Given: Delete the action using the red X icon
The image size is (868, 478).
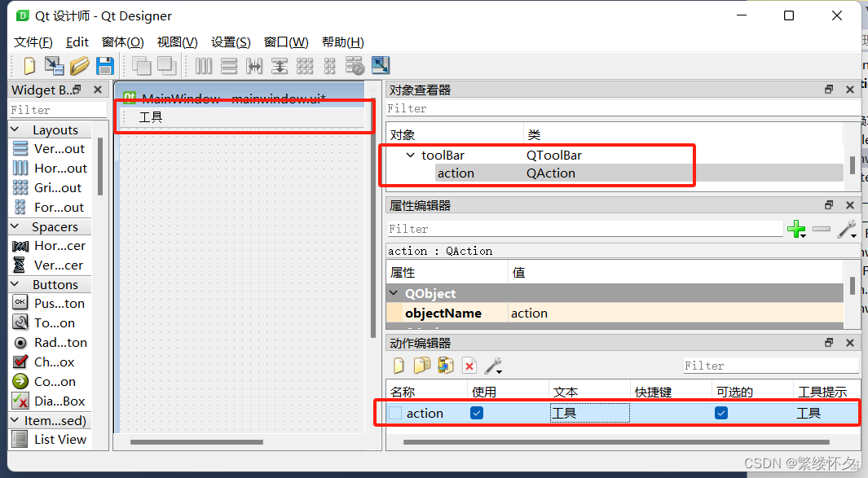Looking at the screenshot, I should (x=469, y=366).
